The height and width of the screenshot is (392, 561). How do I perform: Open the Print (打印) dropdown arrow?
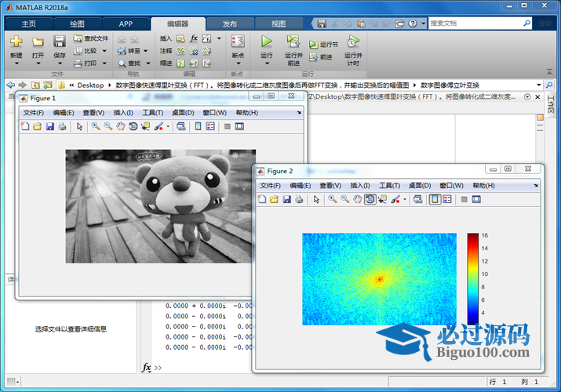[105, 64]
